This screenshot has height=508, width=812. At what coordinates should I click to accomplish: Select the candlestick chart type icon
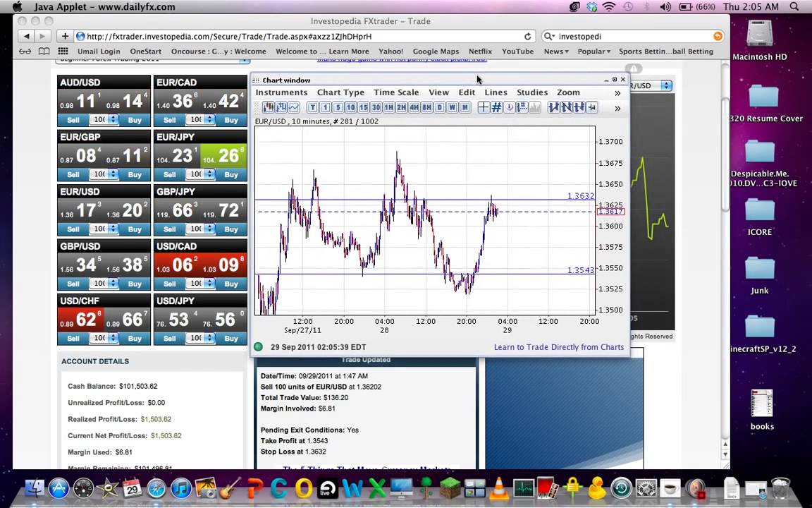point(269,107)
